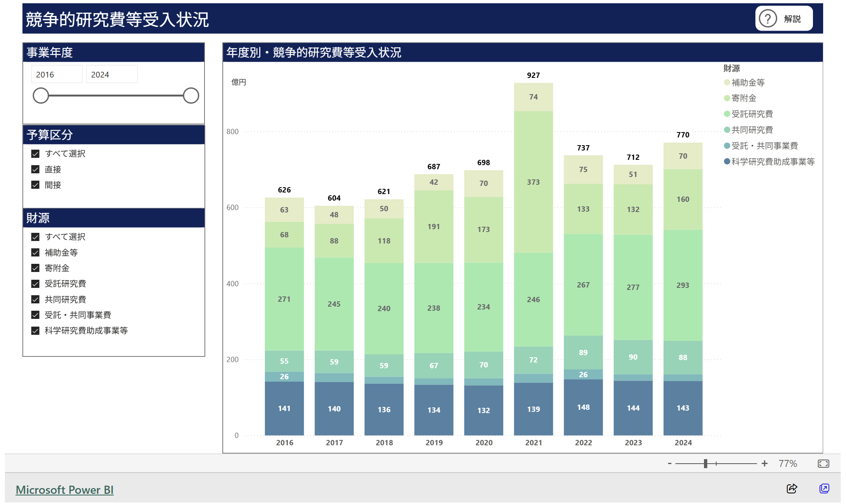Viewport: 846px width, 504px height.
Task: Uncheck 直接 in 予算区分 filter
Action: tap(36, 169)
